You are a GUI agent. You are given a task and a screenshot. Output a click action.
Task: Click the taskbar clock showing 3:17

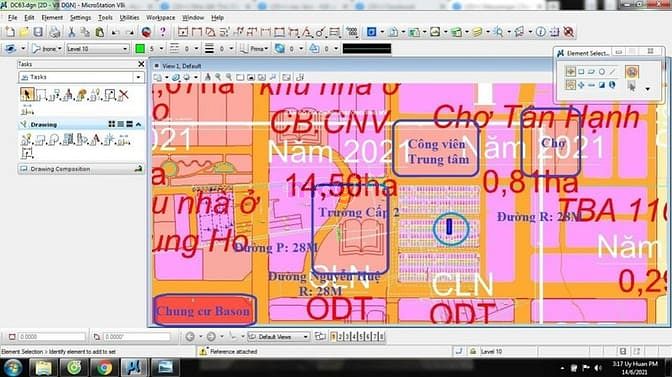[x=636, y=368]
